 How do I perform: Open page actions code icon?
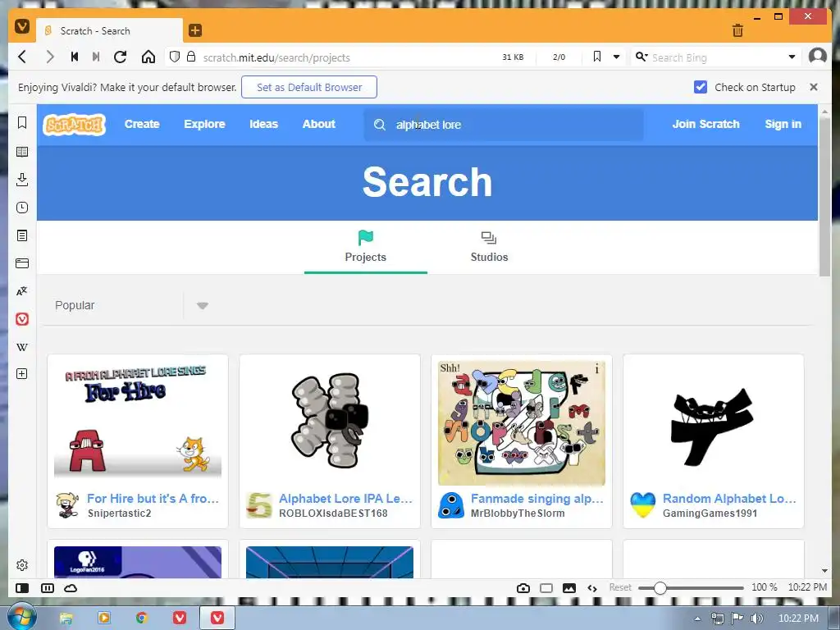pyautogui.click(x=592, y=588)
